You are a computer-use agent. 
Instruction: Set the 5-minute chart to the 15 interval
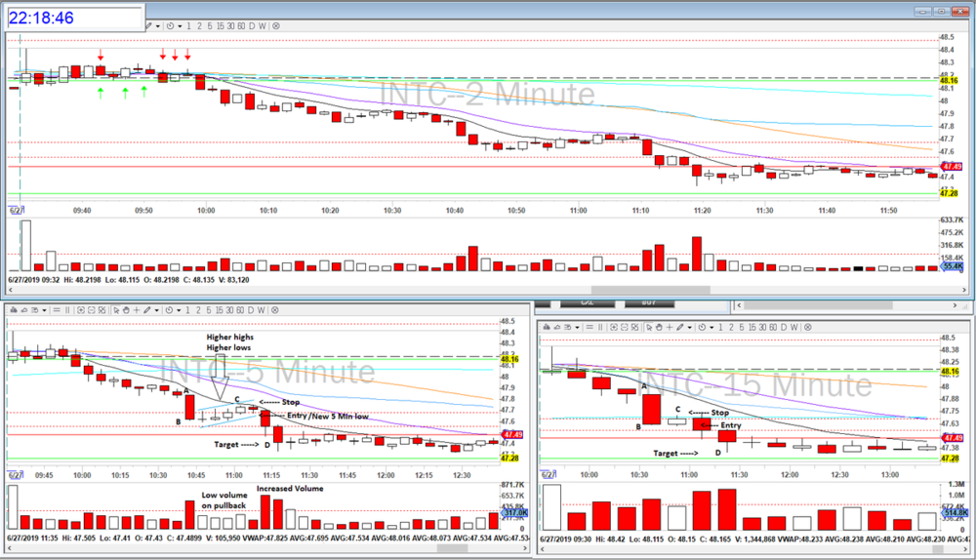pos(220,310)
